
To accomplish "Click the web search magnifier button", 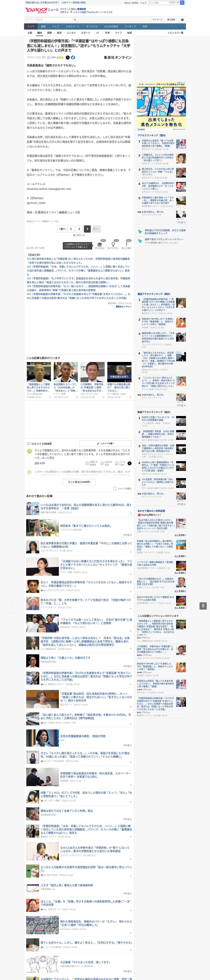I will pos(182,3).
